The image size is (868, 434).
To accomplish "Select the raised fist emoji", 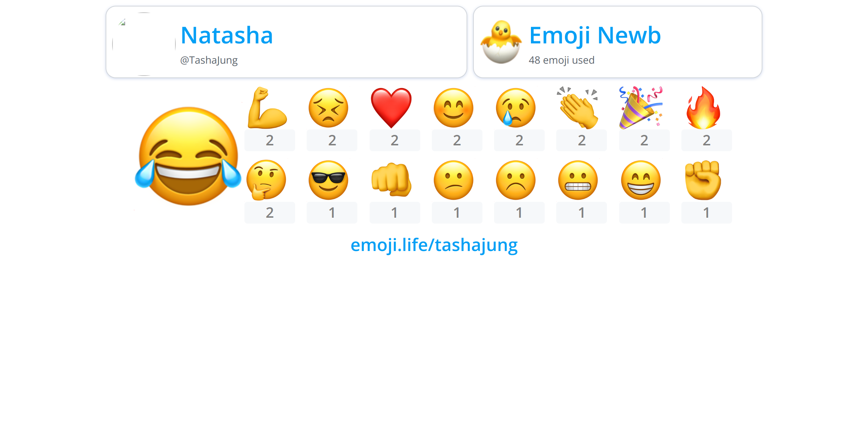I will pyautogui.click(x=703, y=180).
